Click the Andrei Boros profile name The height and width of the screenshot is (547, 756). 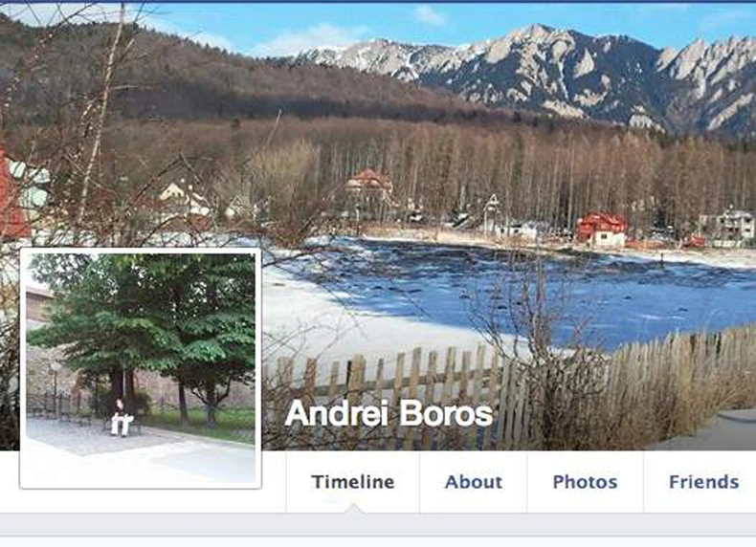tap(389, 413)
